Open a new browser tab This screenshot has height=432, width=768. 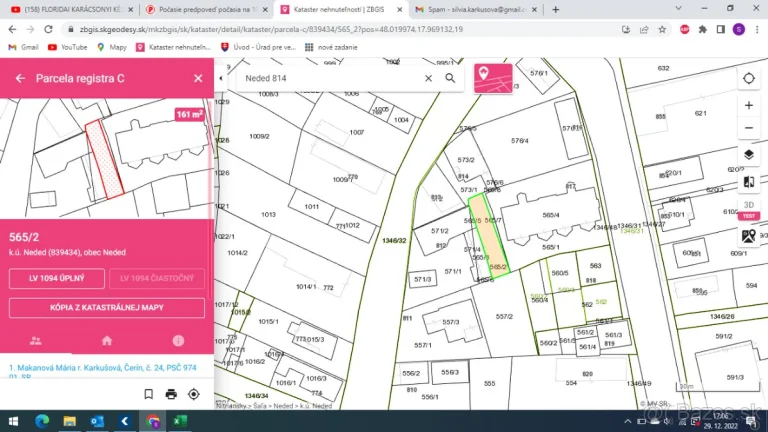tap(555, 9)
